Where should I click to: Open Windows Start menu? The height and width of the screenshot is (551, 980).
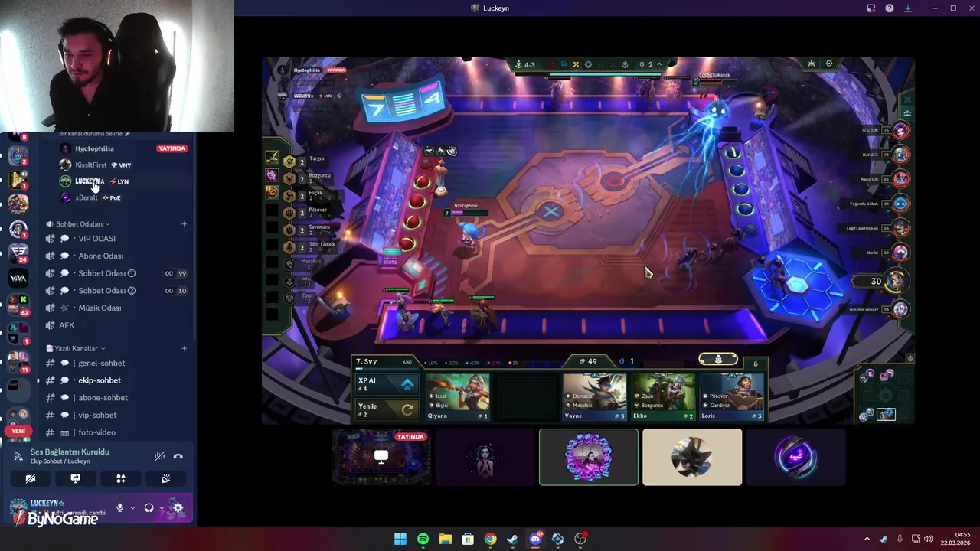(x=400, y=539)
